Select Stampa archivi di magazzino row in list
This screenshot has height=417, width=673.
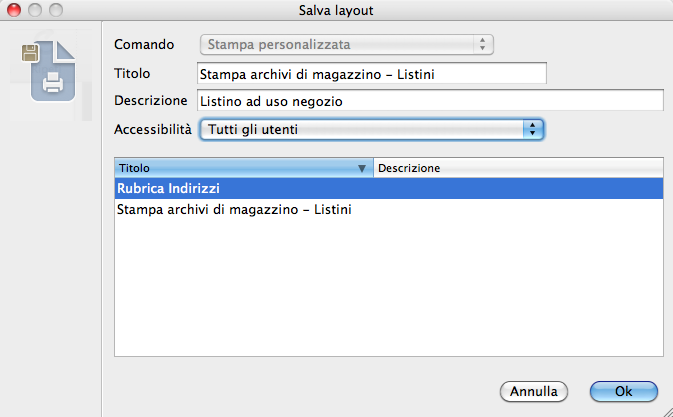click(x=389, y=210)
